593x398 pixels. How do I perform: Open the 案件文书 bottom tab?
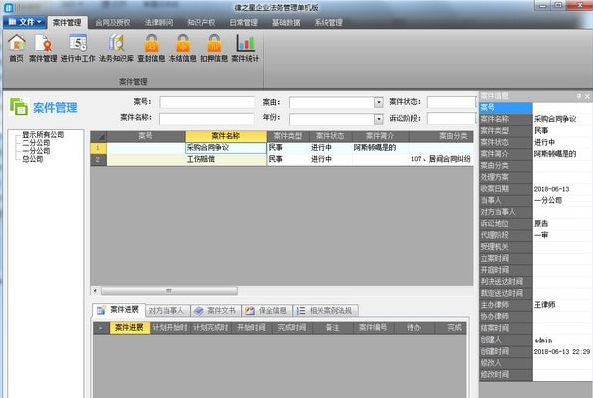point(216,311)
